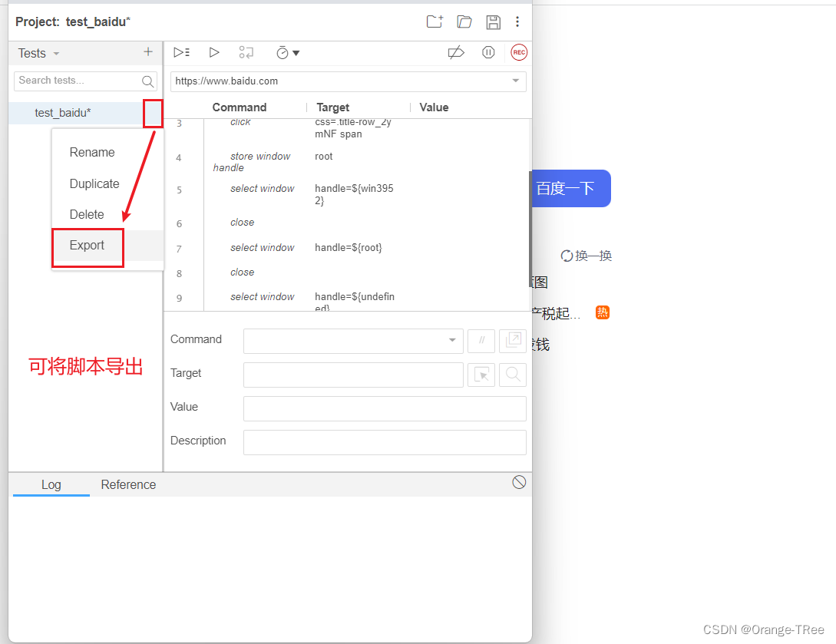Select row 4 store window handle command
Viewport: 836px width, 644px height.
tap(348, 161)
